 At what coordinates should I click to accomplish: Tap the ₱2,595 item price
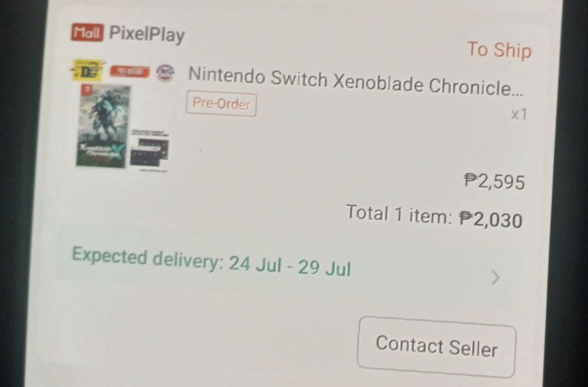coord(495,181)
